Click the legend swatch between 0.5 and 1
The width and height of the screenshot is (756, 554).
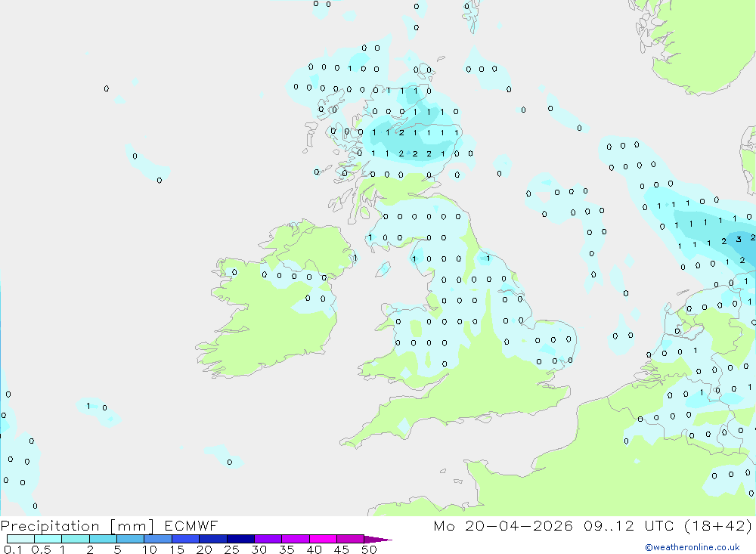click(48, 539)
